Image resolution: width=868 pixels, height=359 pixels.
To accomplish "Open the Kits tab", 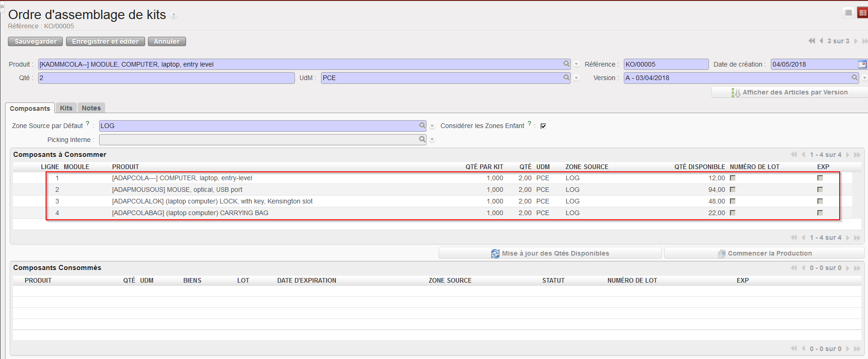I will 66,108.
